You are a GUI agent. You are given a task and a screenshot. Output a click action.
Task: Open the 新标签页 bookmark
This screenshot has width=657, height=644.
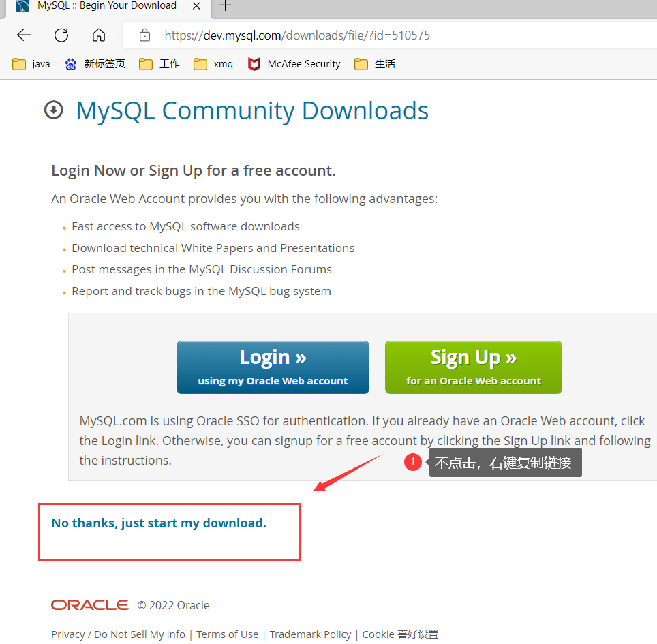[95, 64]
